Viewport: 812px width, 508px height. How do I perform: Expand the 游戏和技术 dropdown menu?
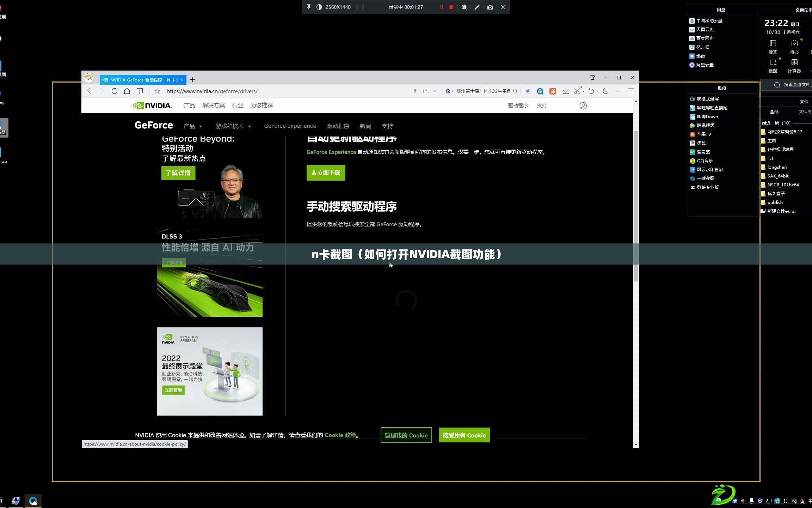pos(233,126)
